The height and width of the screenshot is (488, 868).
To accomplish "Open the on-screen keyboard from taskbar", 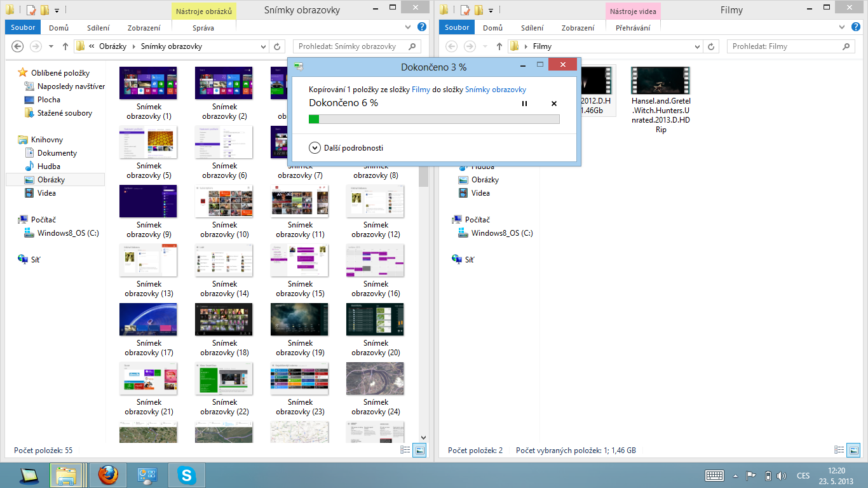I will click(715, 475).
